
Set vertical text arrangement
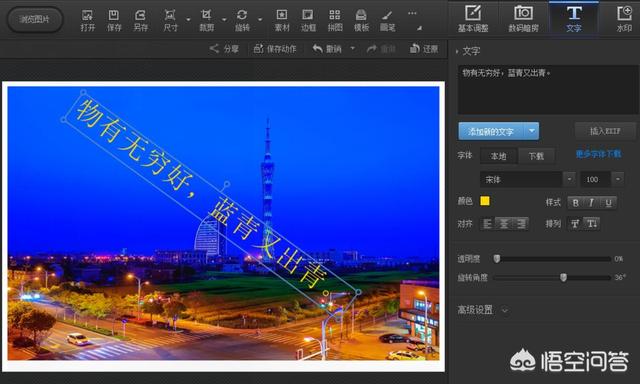point(592,224)
